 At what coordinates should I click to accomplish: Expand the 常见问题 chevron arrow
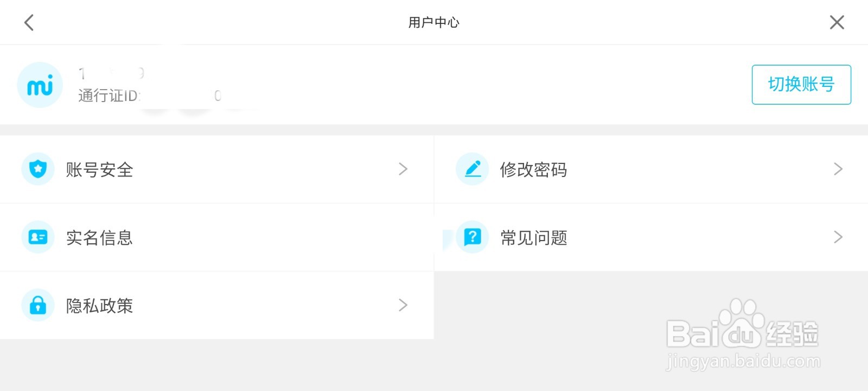point(838,237)
